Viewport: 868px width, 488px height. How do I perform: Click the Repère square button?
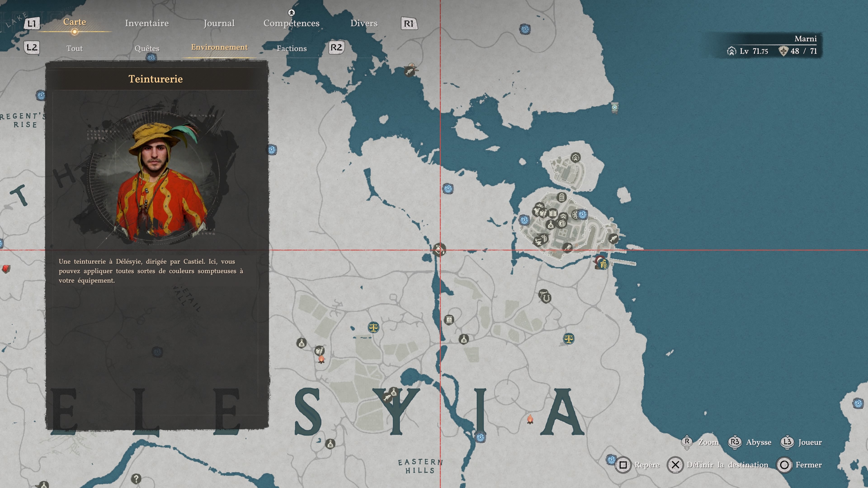click(623, 465)
